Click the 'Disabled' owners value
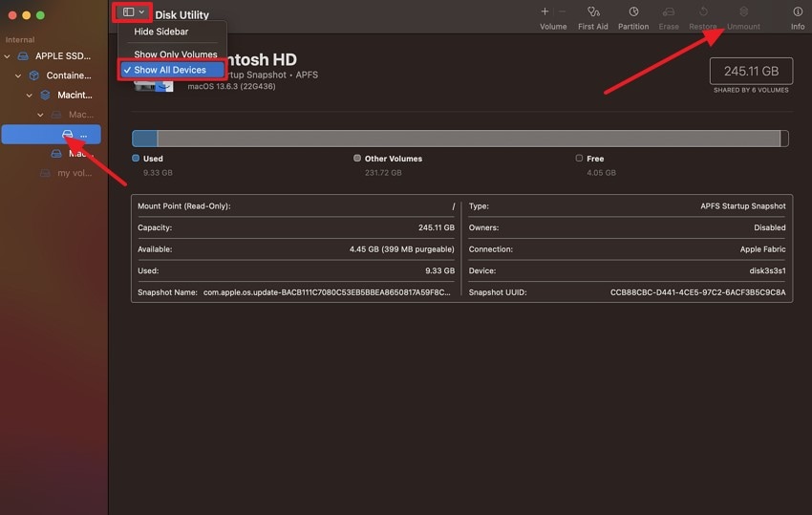This screenshot has width=812, height=515. tap(770, 227)
